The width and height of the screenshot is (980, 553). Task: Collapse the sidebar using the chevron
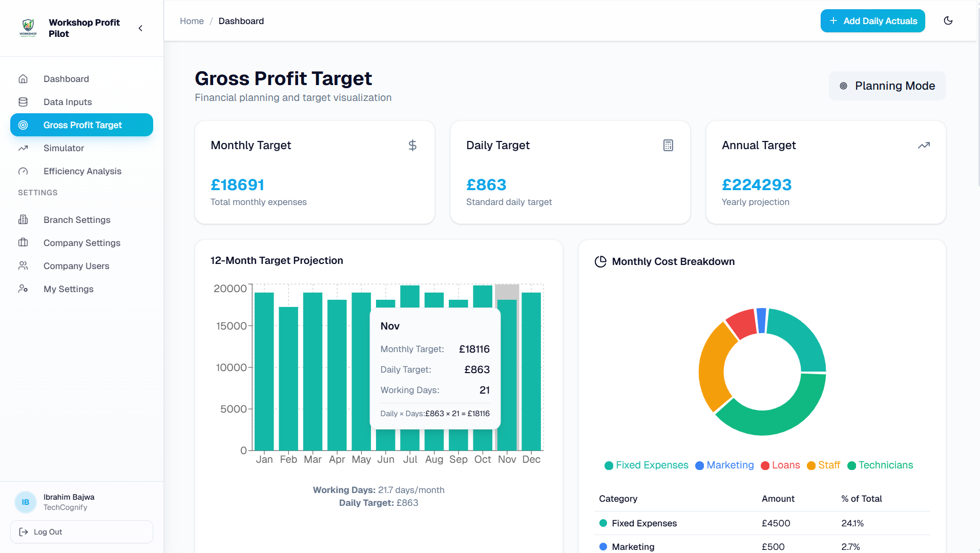pos(140,28)
